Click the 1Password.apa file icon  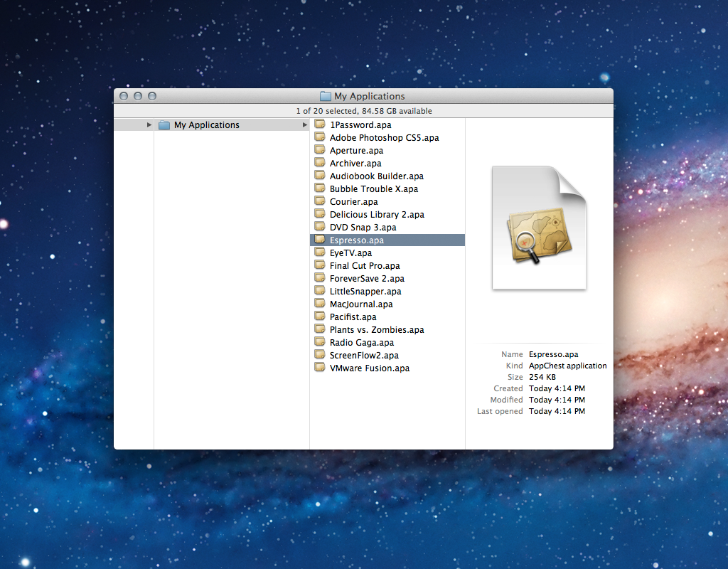[320, 124]
